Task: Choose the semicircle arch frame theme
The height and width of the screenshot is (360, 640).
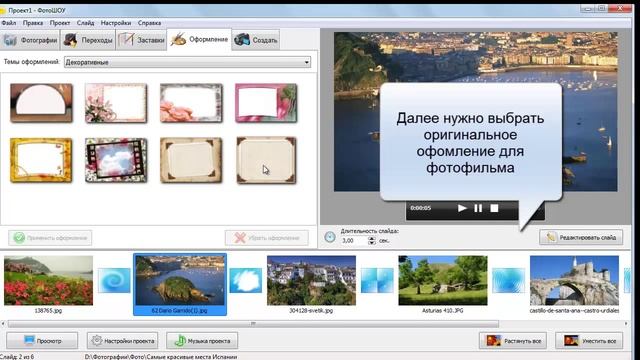Action: pyautogui.click(x=41, y=103)
